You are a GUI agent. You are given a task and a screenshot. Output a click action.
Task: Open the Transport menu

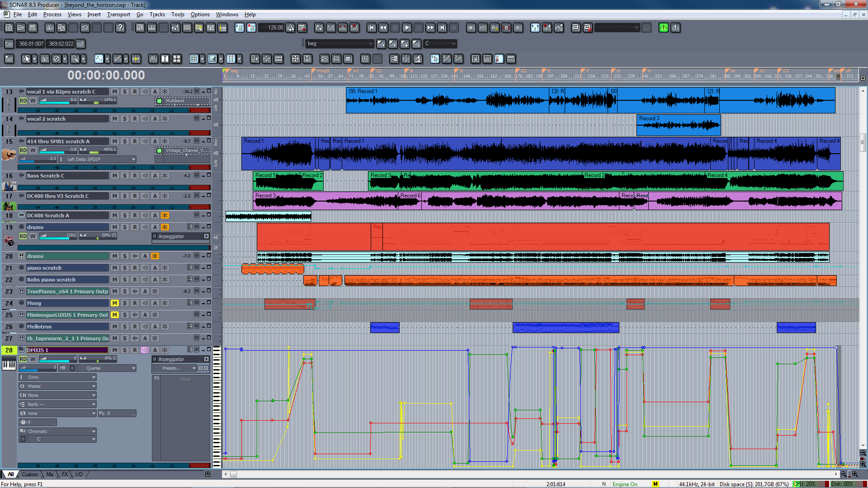[x=118, y=14]
